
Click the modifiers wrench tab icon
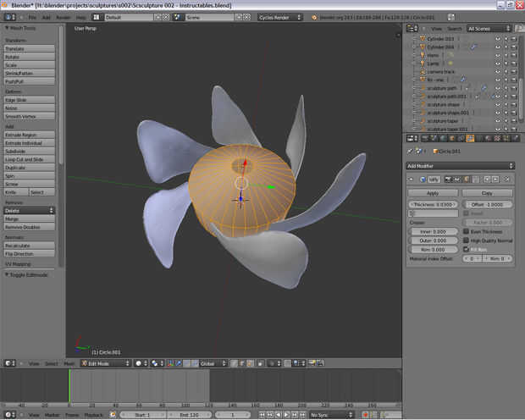[x=471, y=138]
